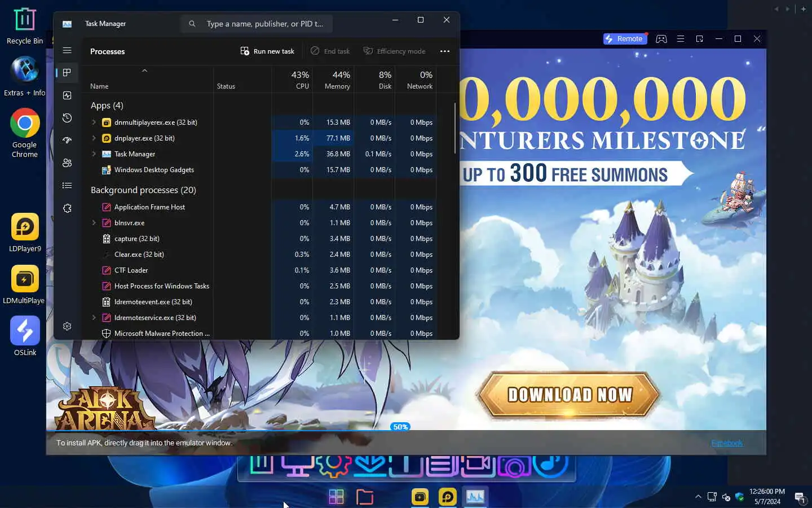Open the Recycle Bin desktop icon
812x508 pixels.
point(25,26)
